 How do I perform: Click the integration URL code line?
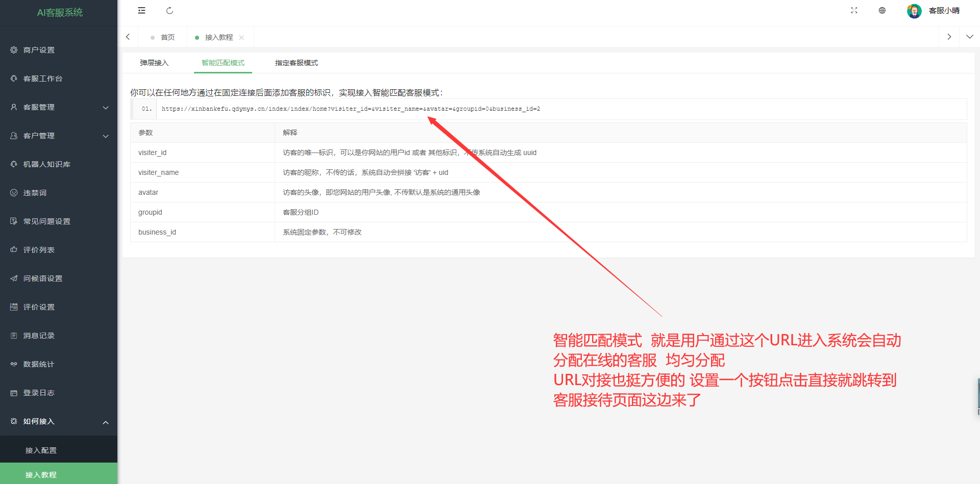pos(351,109)
